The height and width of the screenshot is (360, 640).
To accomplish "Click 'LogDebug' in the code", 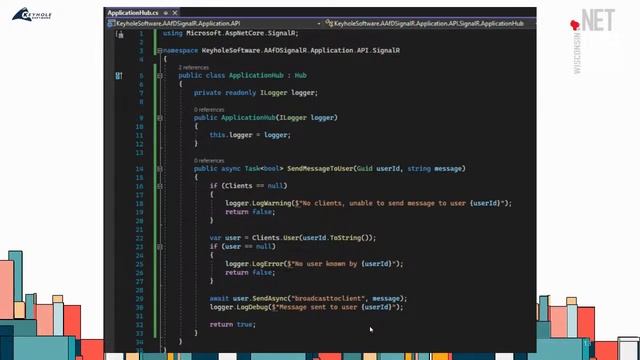I will pos(252,307).
